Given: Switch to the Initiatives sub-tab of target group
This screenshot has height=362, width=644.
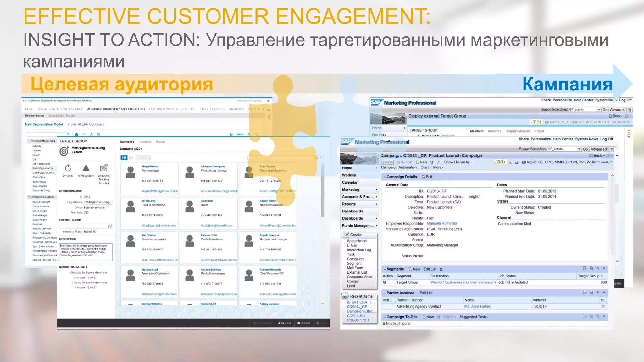Looking at the screenshot, I should coord(145,142).
